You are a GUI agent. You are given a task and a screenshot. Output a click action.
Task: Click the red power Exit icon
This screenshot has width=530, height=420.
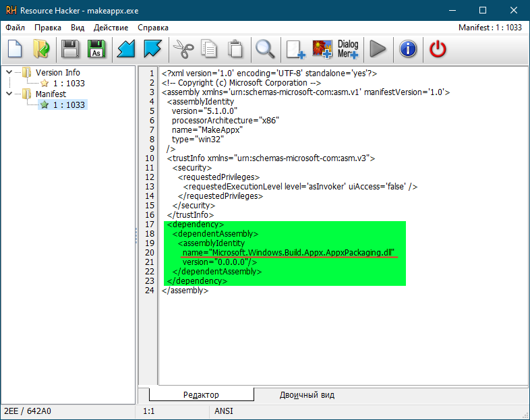point(438,49)
